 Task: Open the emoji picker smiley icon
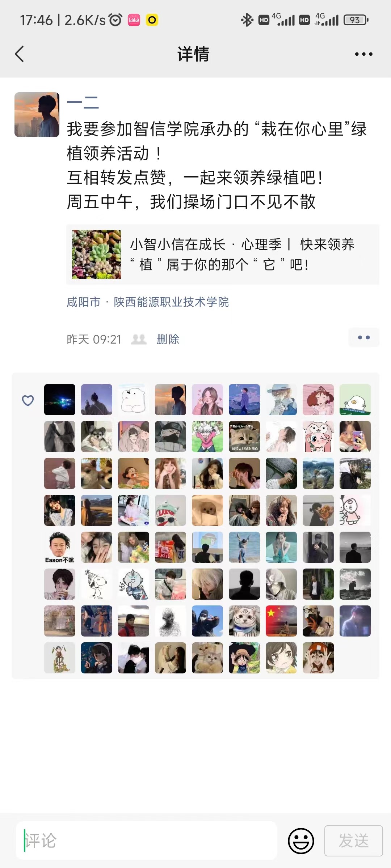(x=301, y=841)
